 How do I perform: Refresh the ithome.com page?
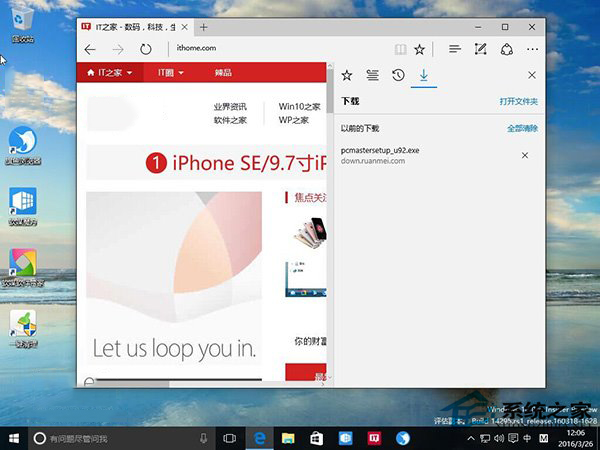[x=146, y=49]
